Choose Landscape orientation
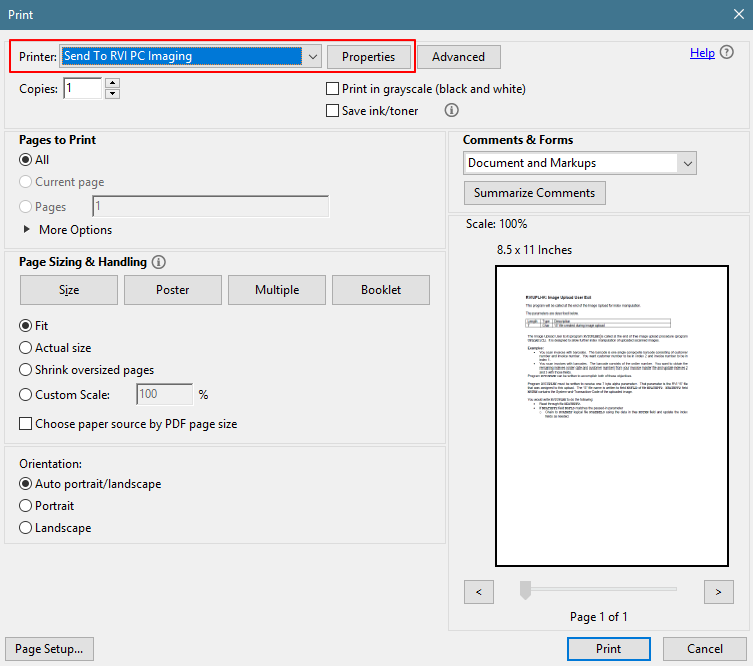753x666 pixels. tap(25, 528)
